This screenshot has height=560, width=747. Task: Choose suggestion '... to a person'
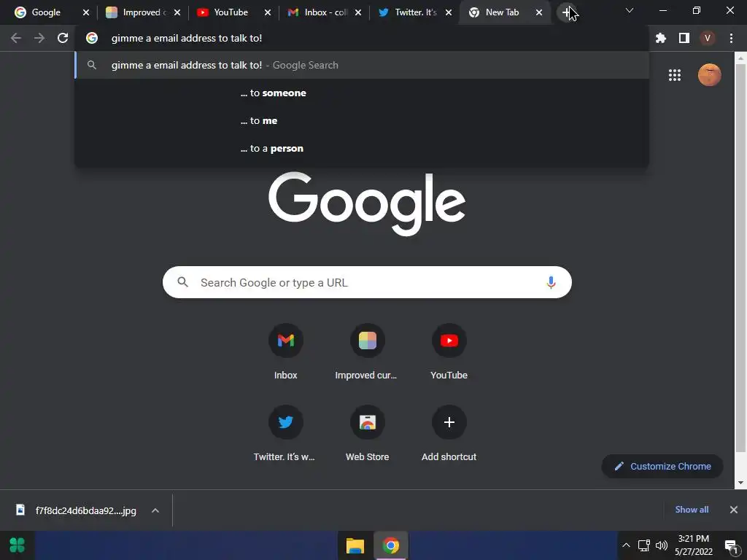(x=362, y=148)
